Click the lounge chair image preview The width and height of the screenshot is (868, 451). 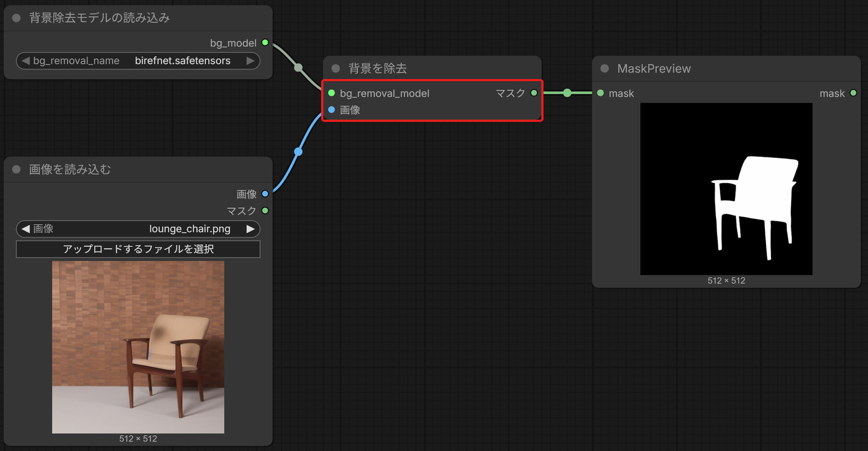coord(138,347)
